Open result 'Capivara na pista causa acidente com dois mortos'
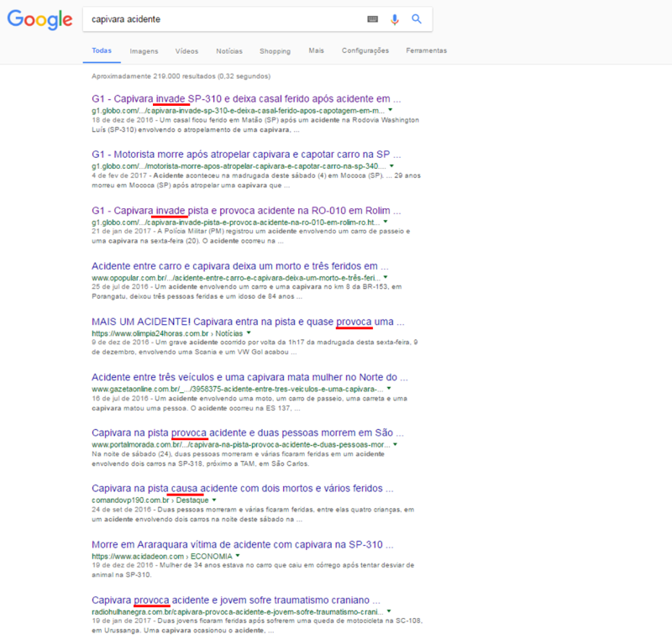The image size is (672, 639). pos(243,489)
